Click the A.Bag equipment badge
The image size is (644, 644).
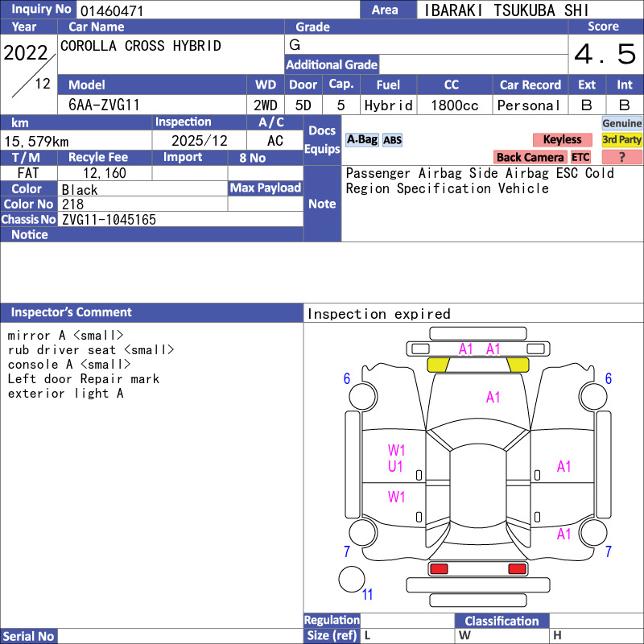361,140
